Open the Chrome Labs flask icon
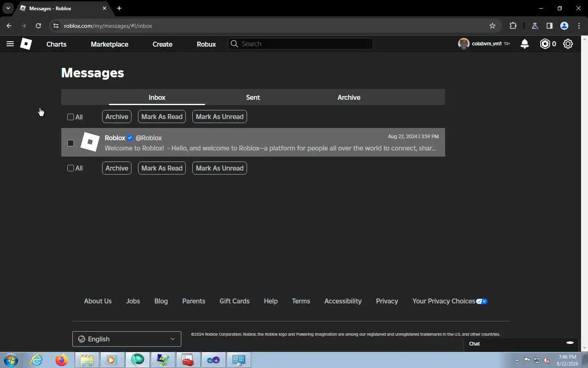 tap(535, 26)
